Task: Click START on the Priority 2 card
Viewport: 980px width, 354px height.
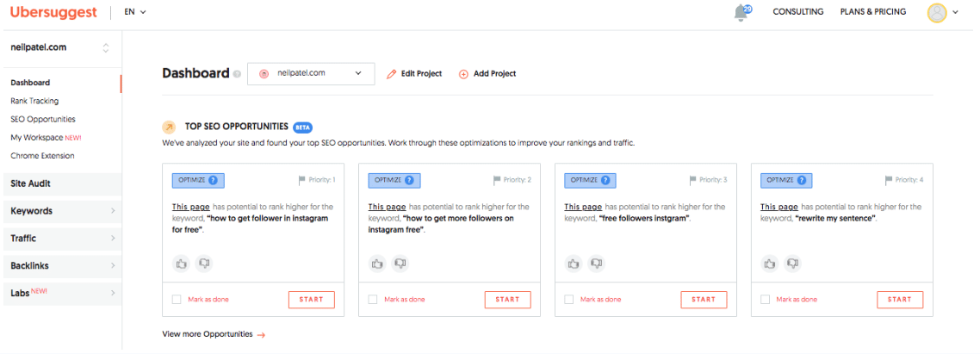Action: coord(507,300)
